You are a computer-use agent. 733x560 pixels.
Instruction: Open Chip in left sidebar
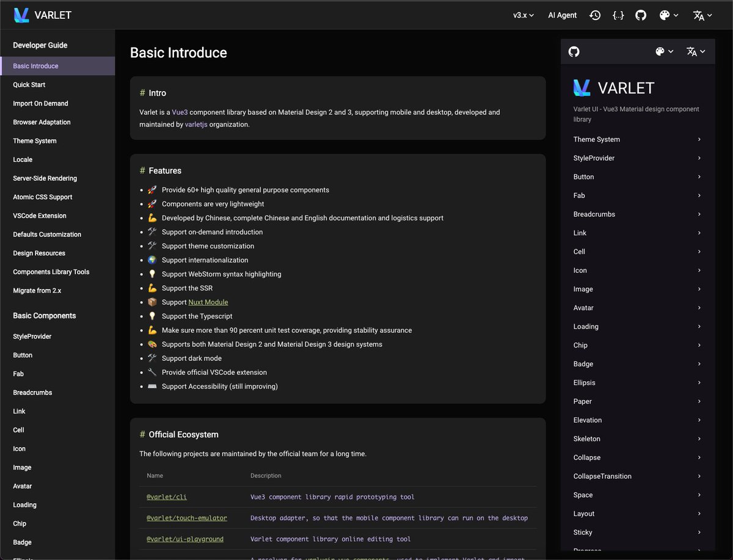pyautogui.click(x=57, y=523)
